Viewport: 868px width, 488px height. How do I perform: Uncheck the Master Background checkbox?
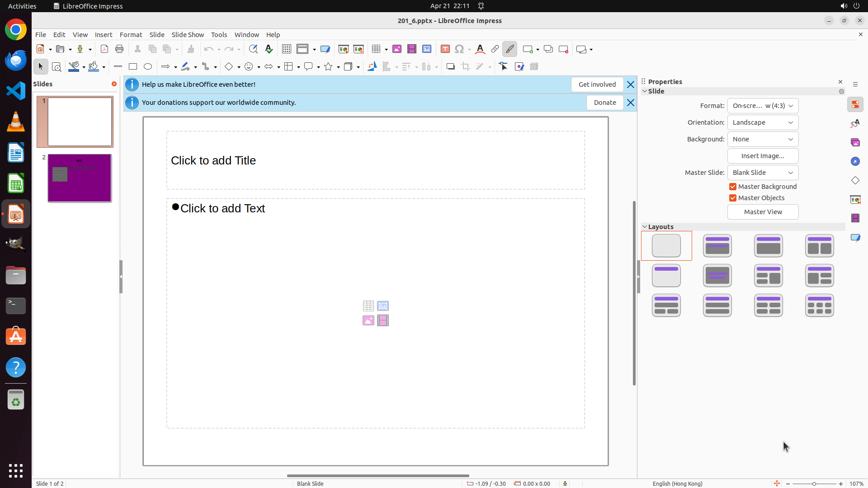pyautogui.click(x=733, y=187)
